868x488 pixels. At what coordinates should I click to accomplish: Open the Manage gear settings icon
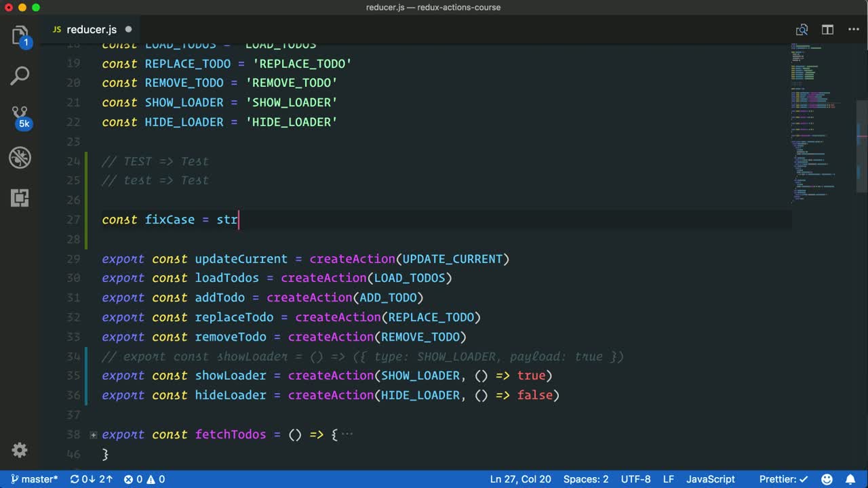pyautogui.click(x=20, y=450)
